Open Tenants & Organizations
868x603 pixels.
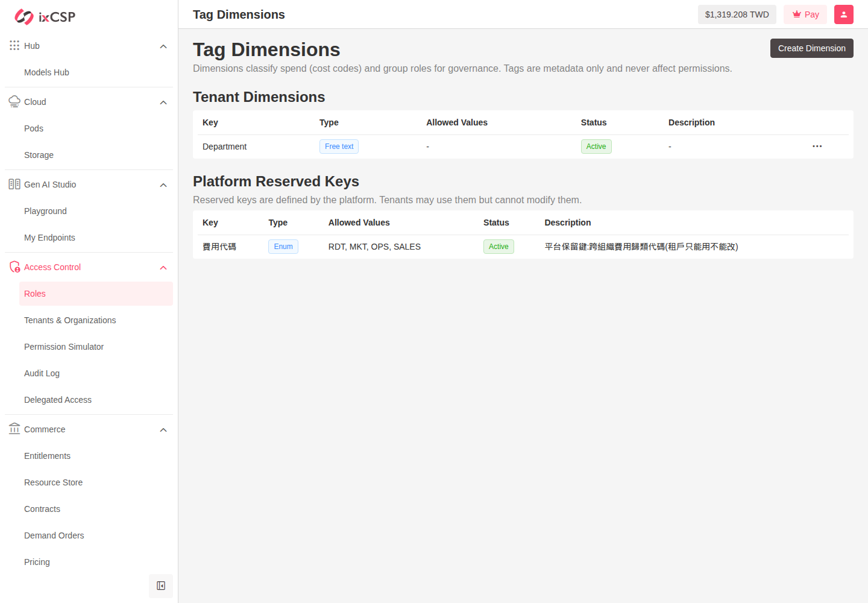(96, 320)
